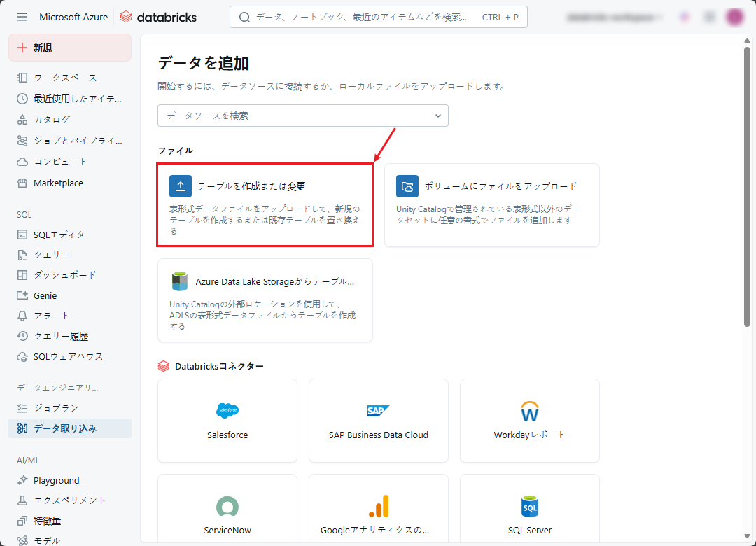Open the Salesforce connector card
This screenshot has width=756, height=546.
pos(227,421)
